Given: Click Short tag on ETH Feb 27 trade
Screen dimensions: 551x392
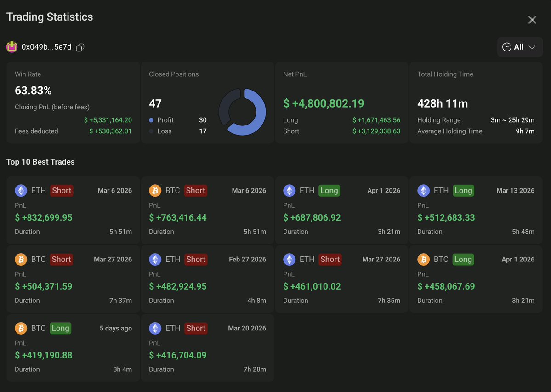Looking at the screenshot, I should click(x=196, y=259).
